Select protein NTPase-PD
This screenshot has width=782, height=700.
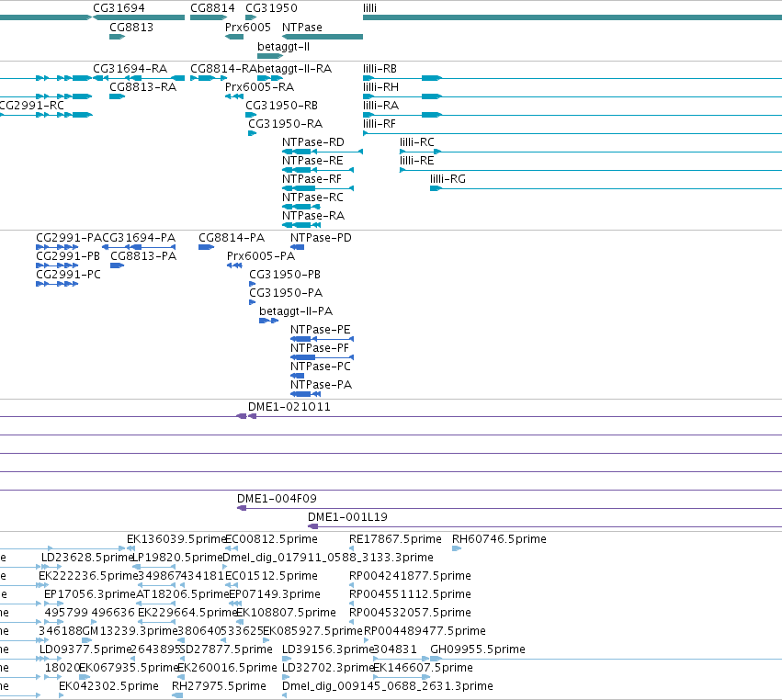coord(321,238)
